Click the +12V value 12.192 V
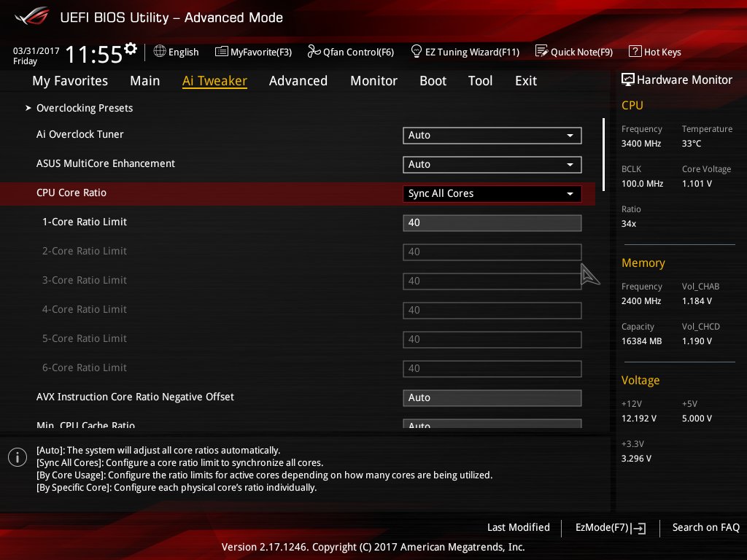 (639, 419)
